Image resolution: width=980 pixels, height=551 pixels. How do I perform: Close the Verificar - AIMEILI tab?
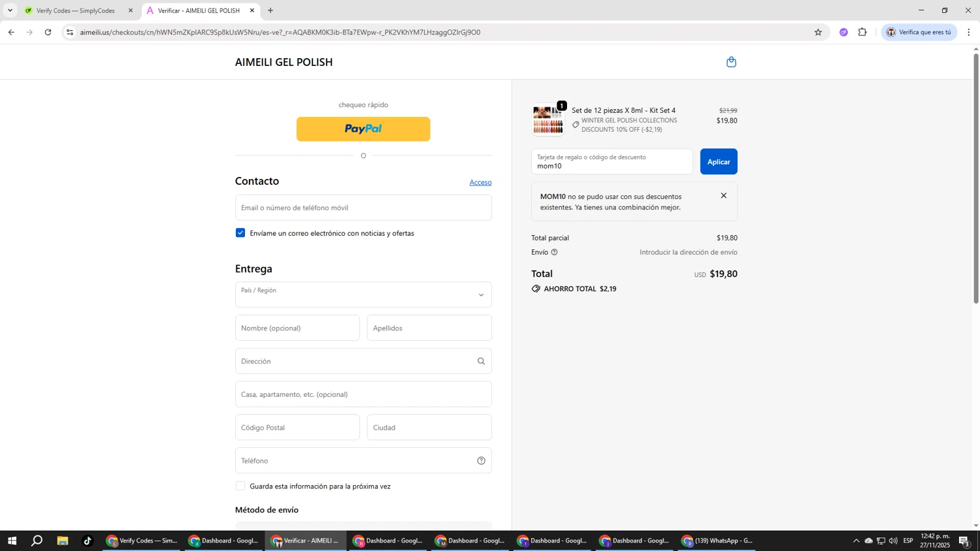[252, 10]
